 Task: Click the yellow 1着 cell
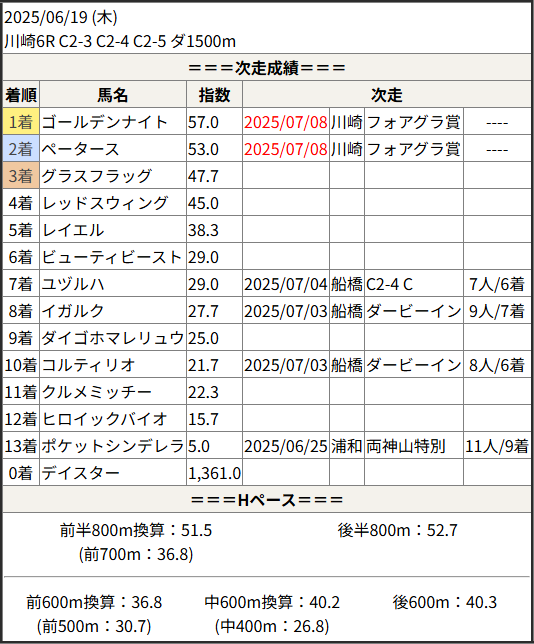point(21,122)
